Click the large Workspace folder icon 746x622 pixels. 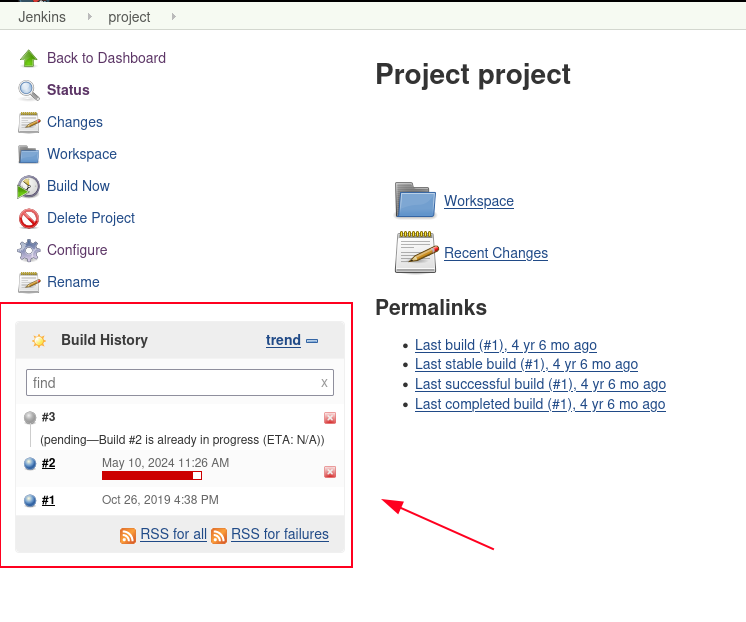415,200
